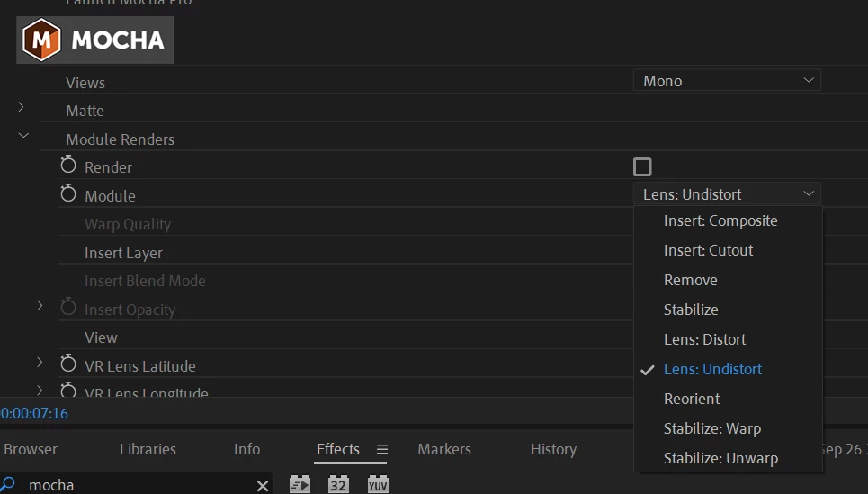
Task: Click the Insert Layer property label
Action: click(123, 253)
